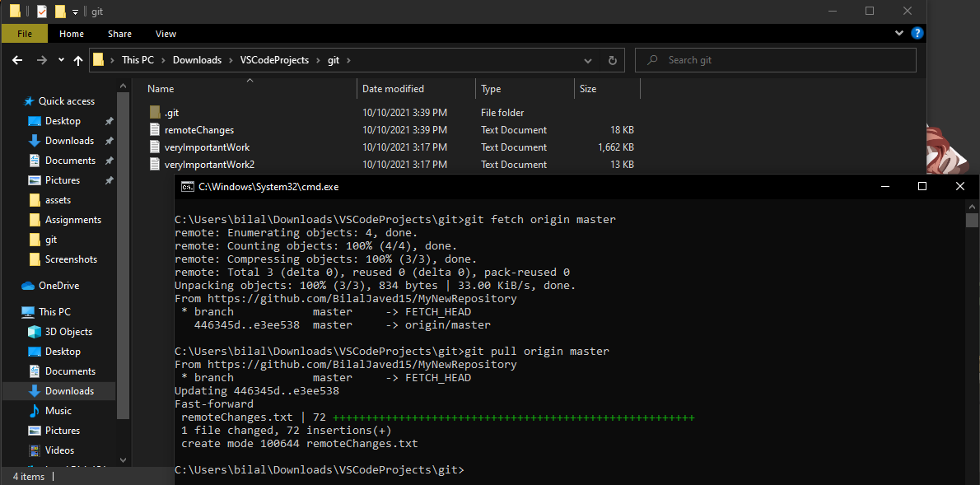The height and width of the screenshot is (485, 980).
Task: Jump to This PC via the breadcrumb
Action: [138, 59]
